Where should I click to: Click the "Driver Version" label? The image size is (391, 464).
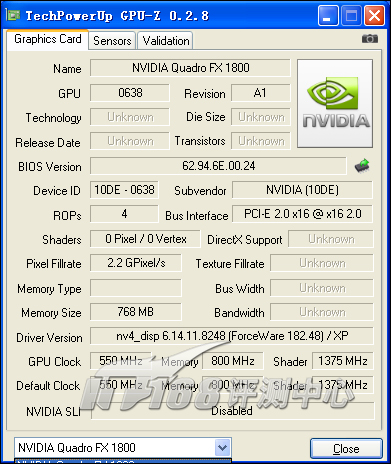pyautogui.click(x=49, y=338)
